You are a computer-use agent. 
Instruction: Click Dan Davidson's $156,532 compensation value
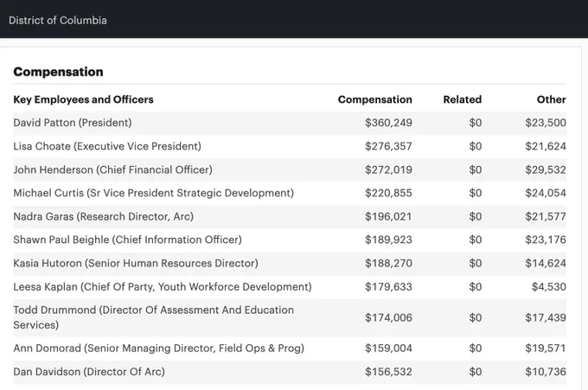click(388, 372)
